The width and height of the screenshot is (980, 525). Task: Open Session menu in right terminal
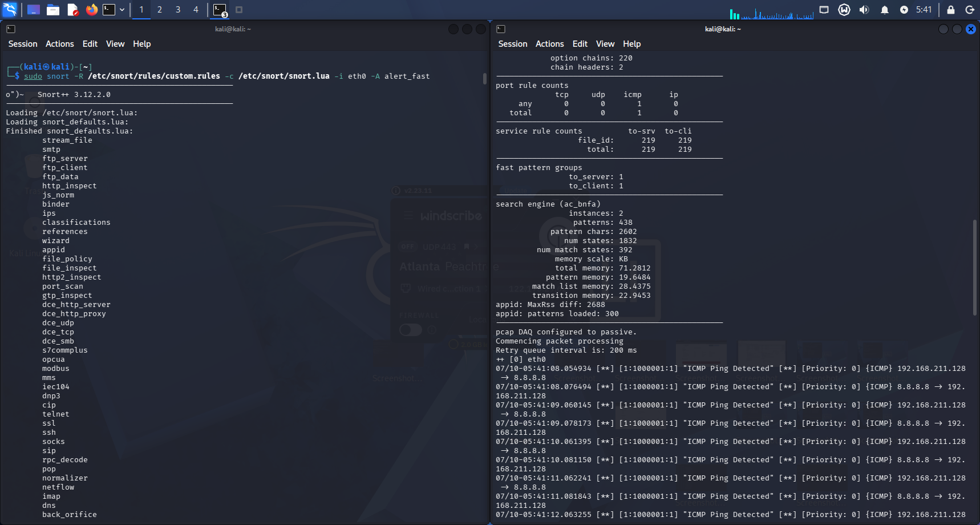coord(513,44)
